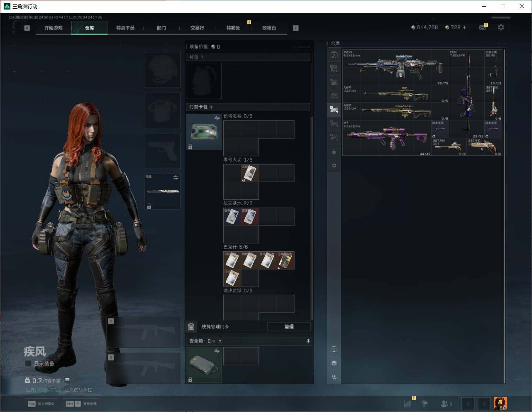532x412 pixels.
Task: Swap the equipped melee knife
Action: click(176, 178)
